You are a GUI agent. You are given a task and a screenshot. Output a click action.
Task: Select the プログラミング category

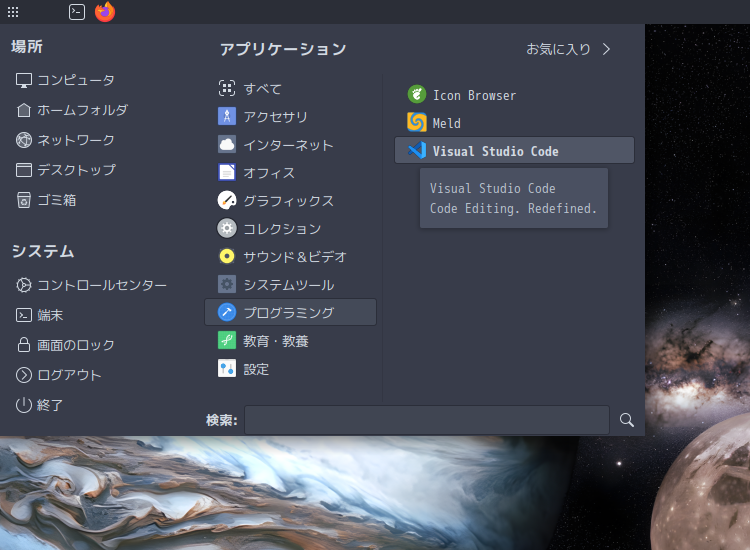pos(290,312)
